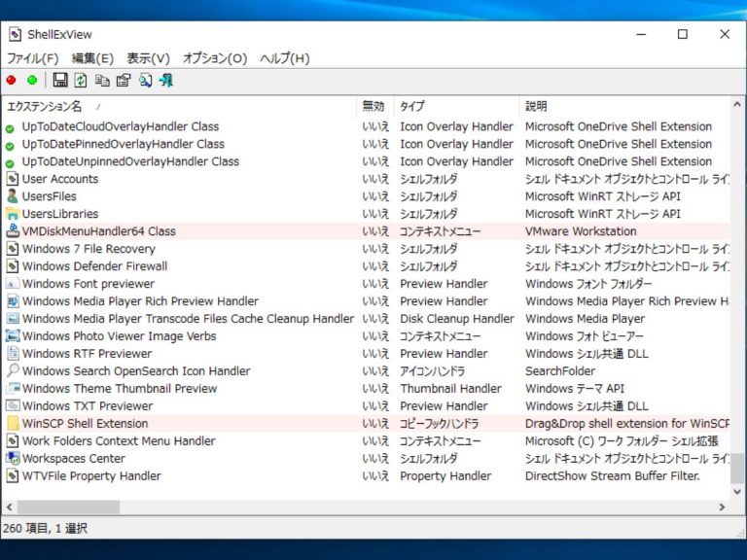This screenshot has height=560, width=747.
Task: Click the User Accounts row icon
Action: point(13,179)
